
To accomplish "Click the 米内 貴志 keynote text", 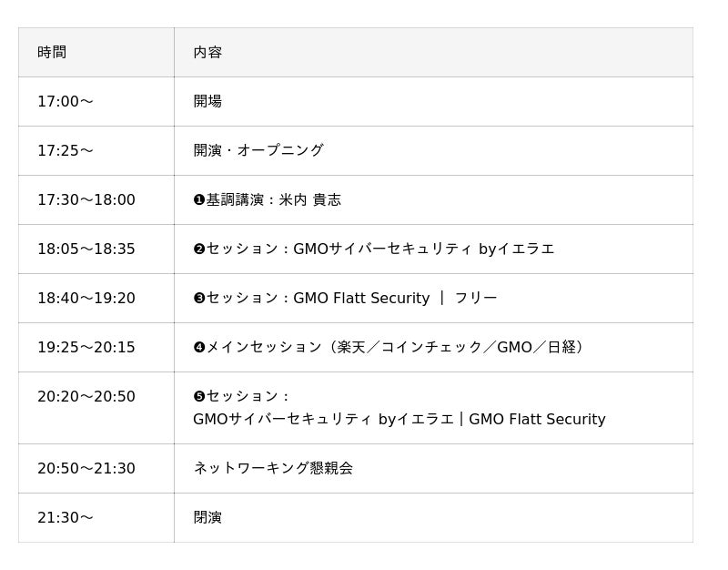I will 310,199.
